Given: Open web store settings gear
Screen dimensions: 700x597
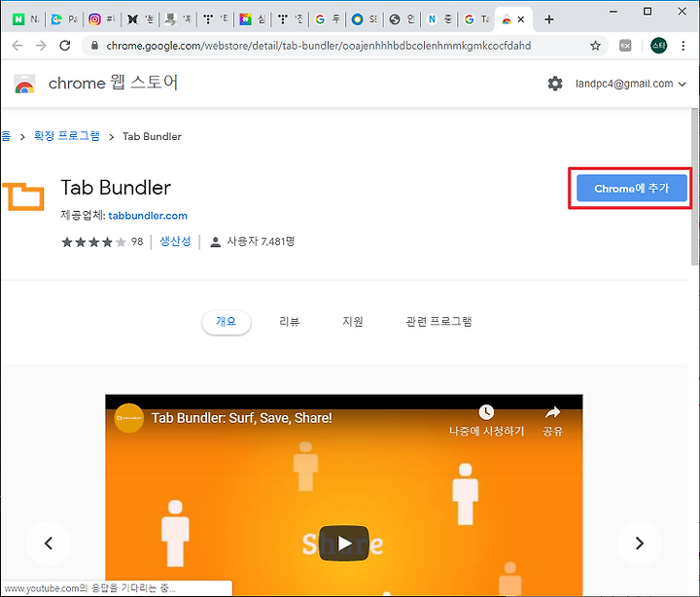Looking at the screenshot, I should point(555,84).
